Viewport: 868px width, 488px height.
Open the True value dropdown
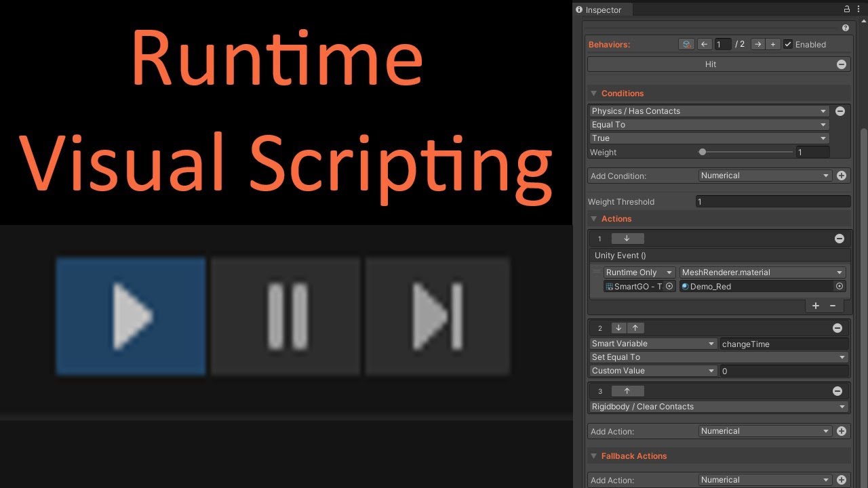709,138
